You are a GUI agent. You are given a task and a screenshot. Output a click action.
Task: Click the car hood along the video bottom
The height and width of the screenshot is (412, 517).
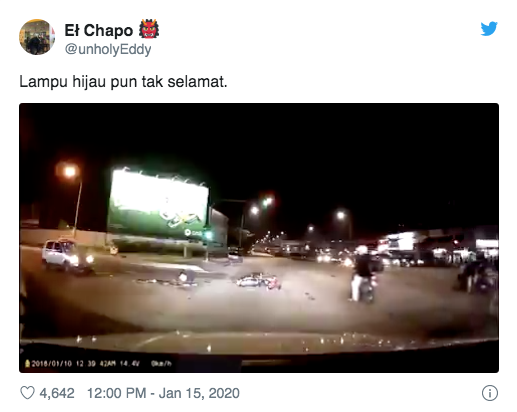(x=259, y=343)
